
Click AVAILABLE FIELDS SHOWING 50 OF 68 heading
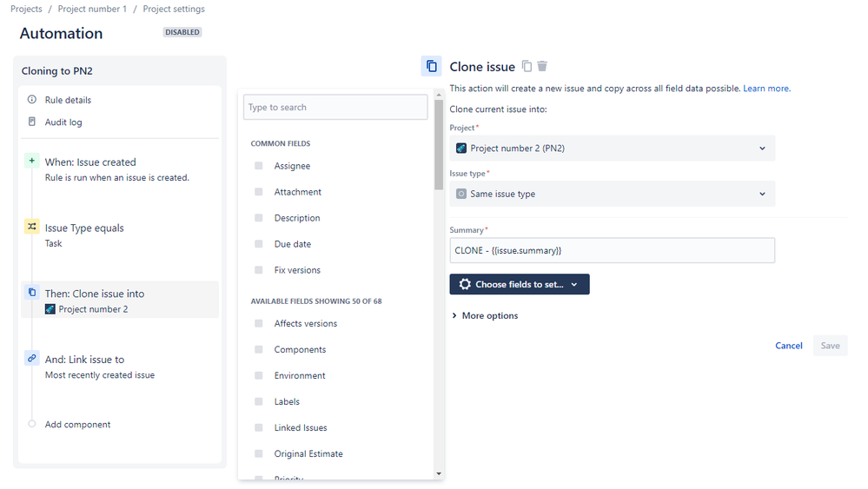(316, 301)
